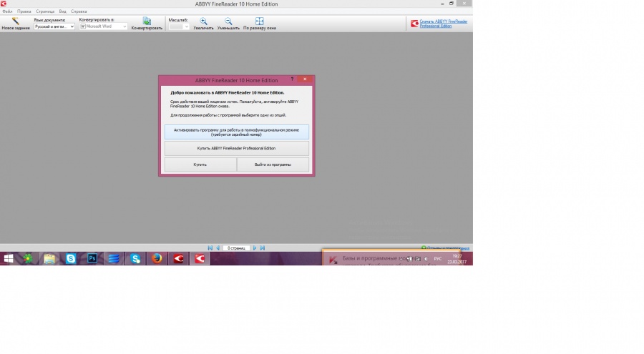Open the first FineReader taskbar icon
The height and width of the screenshot is (354, 644).
(178, 258)
